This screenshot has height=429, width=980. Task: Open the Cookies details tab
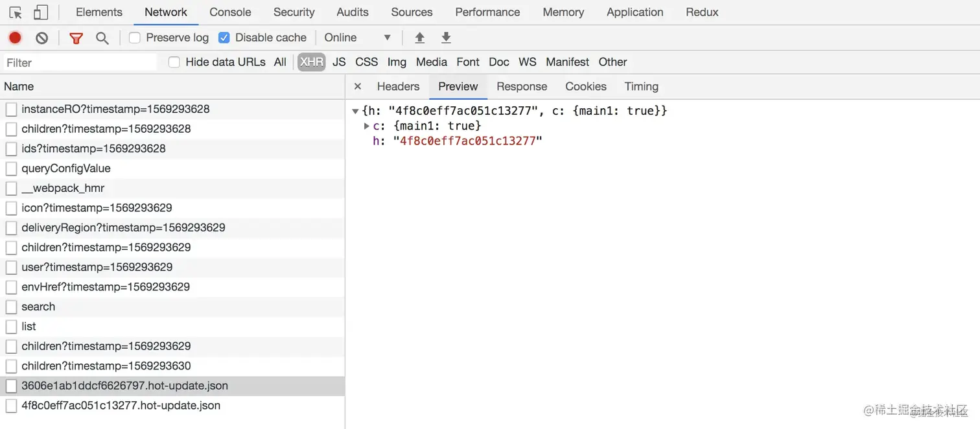pos(585,86)
